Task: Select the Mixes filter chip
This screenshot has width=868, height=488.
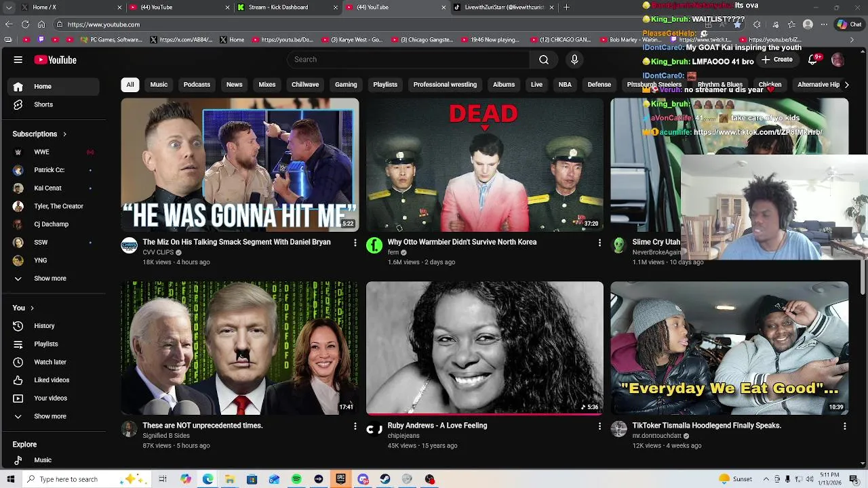Action: point(267,85)
